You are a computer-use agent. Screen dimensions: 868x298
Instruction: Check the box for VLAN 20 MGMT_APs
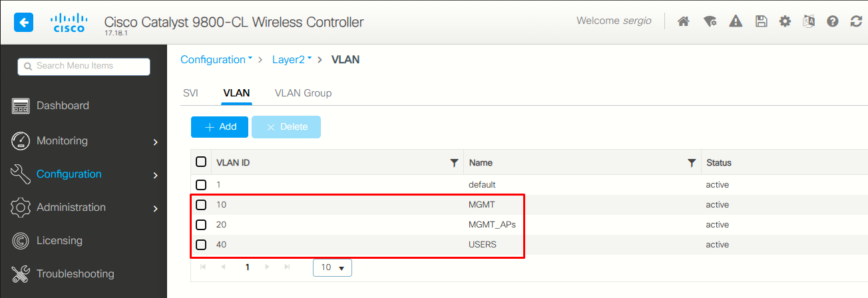tap(201, 225)
